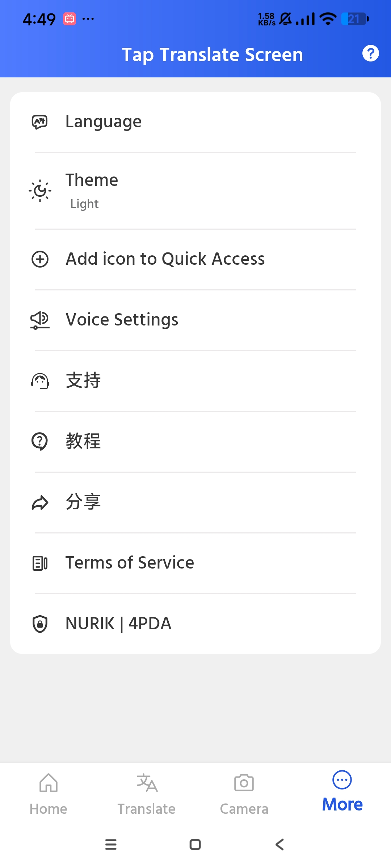Select Add icon to Quick Access
The image size is (391, 868).
pos(195,259)
